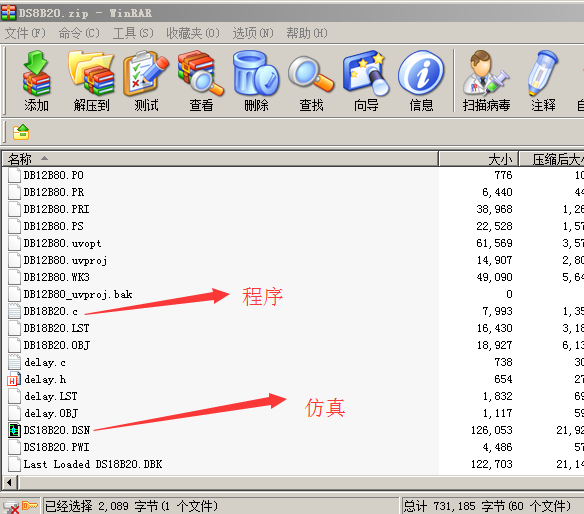Image resolution: width=584 pixels, height=514 pixels.
Task: Select the delay.c file icon
Action: coord(14,362)
